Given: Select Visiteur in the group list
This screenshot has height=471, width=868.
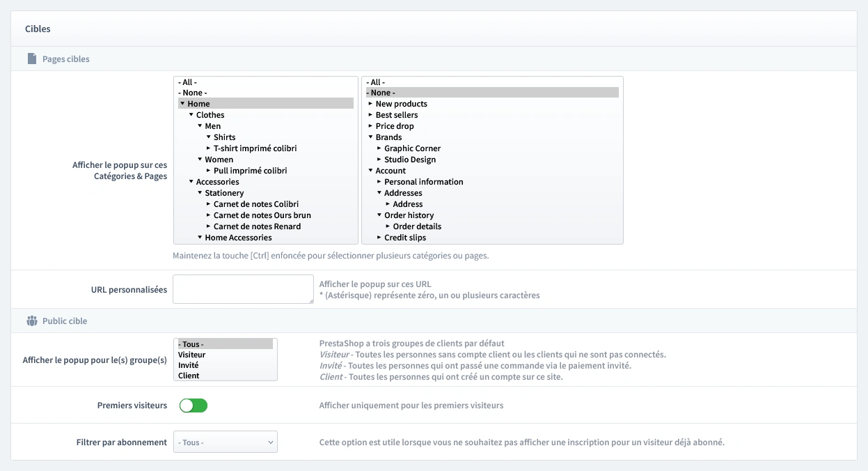Looking at the screenshot, I should [x=191, y=355].
